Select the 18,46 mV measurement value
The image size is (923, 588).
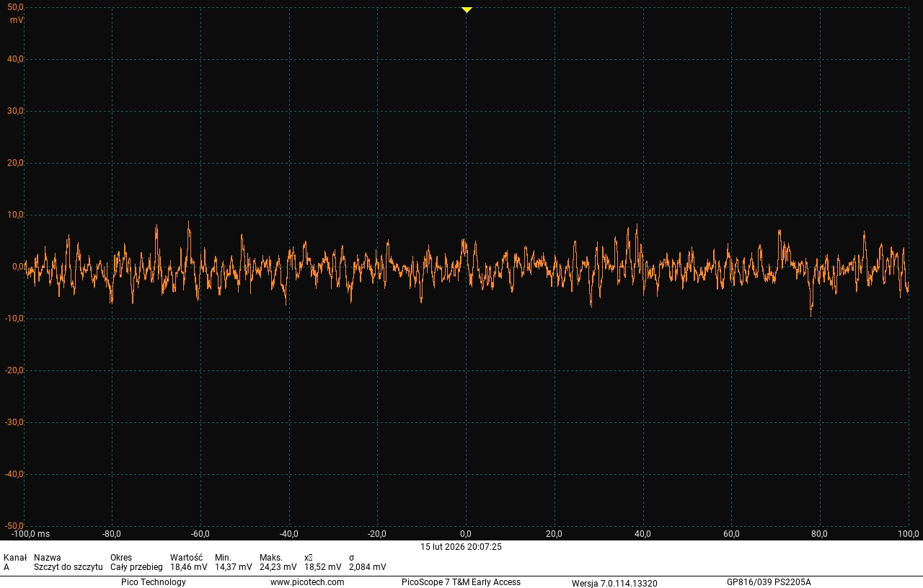pyautogui.click(x=188, y=567)
